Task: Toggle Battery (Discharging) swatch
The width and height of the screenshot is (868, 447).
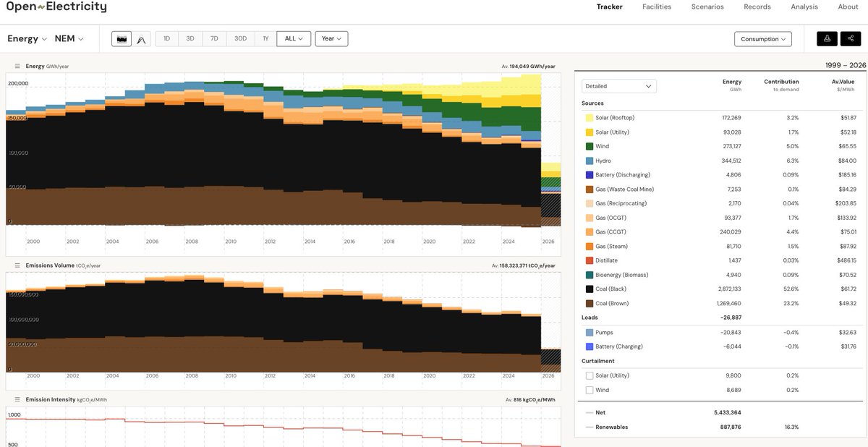Action: click(x=590, y=175)
